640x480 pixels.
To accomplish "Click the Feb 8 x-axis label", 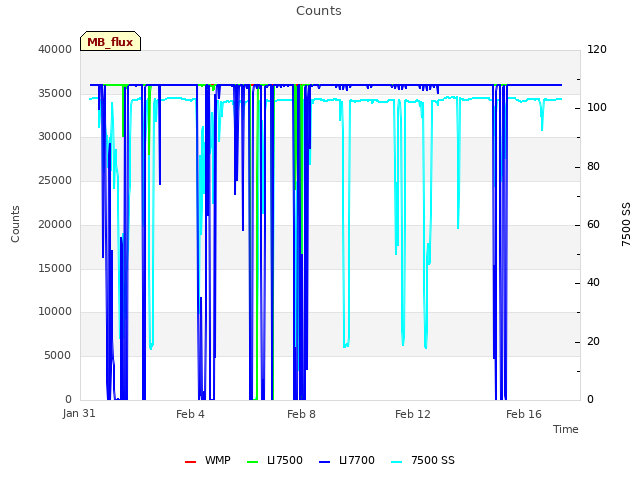I will pyautogui.click(x=301, y=414).
